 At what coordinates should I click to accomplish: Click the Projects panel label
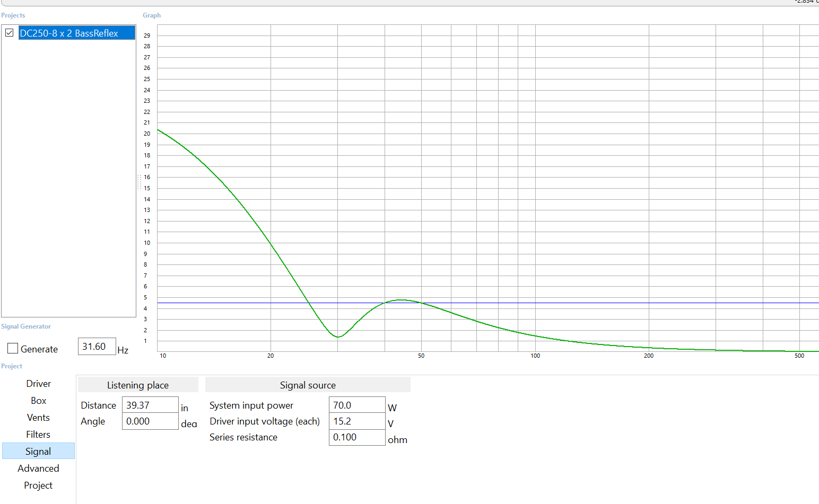[13, 15]
